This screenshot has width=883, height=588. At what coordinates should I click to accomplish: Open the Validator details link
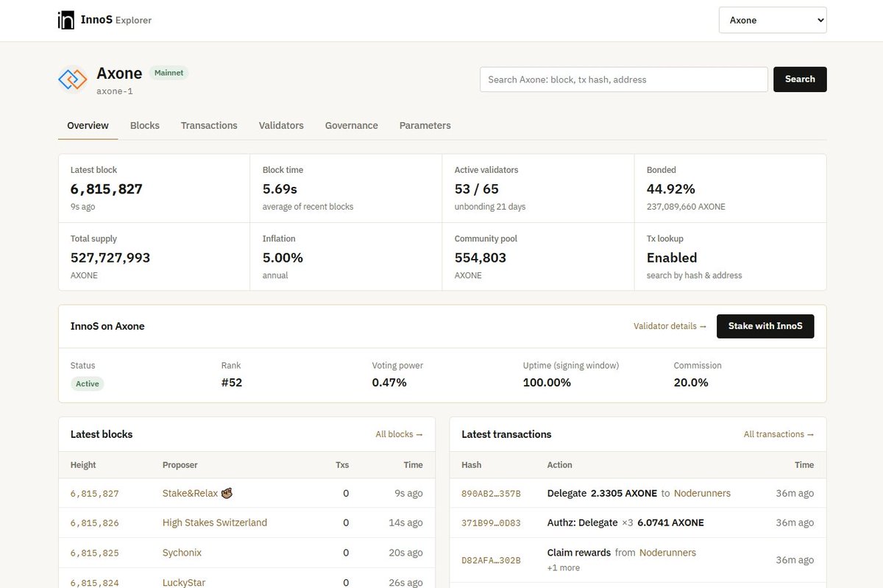click(670, 326)
